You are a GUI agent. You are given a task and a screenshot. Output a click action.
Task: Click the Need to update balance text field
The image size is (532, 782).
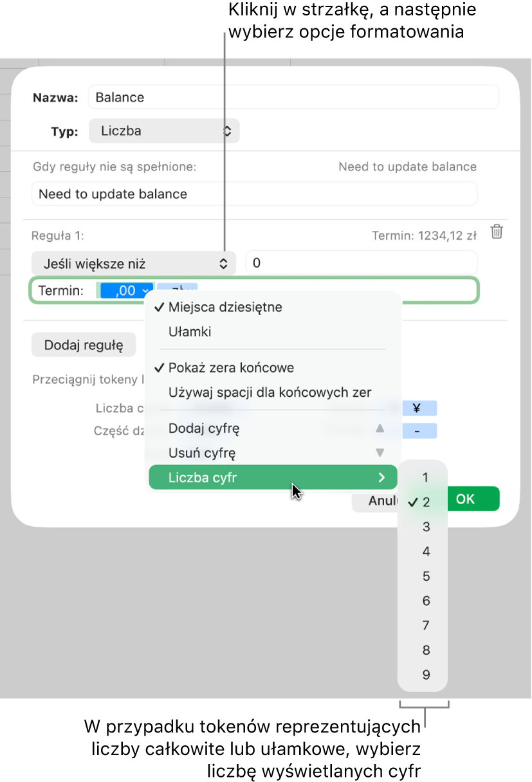[x=255, y=194]
